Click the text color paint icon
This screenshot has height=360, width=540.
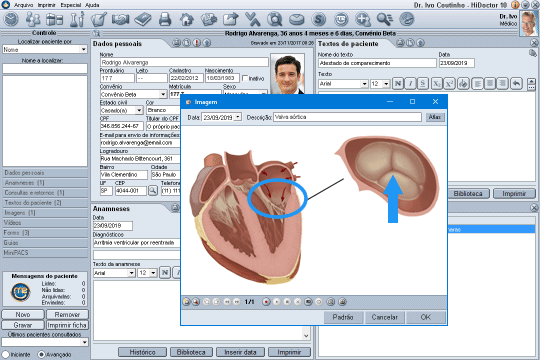(x=463, y=83)
